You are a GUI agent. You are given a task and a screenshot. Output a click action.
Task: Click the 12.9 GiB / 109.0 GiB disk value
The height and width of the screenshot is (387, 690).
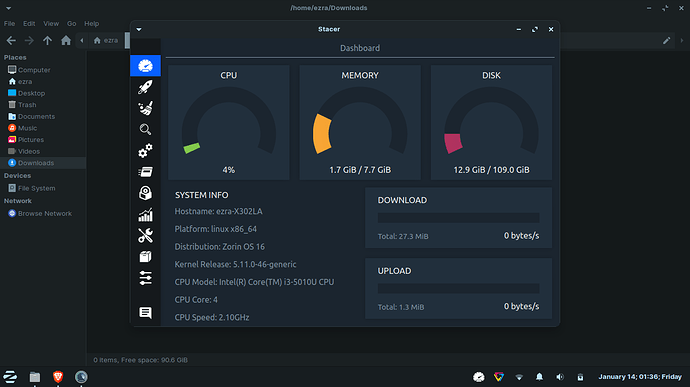coord(492,170)
